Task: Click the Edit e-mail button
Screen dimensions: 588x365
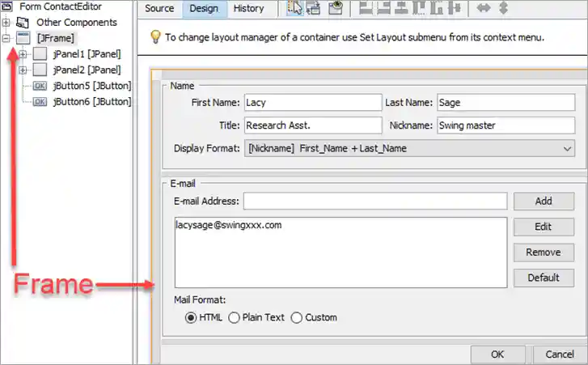Action: tap(544, 227)
